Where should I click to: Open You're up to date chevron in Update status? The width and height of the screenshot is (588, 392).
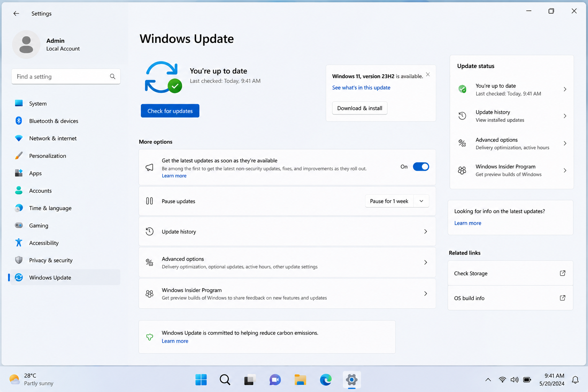[x=565, y=89]
